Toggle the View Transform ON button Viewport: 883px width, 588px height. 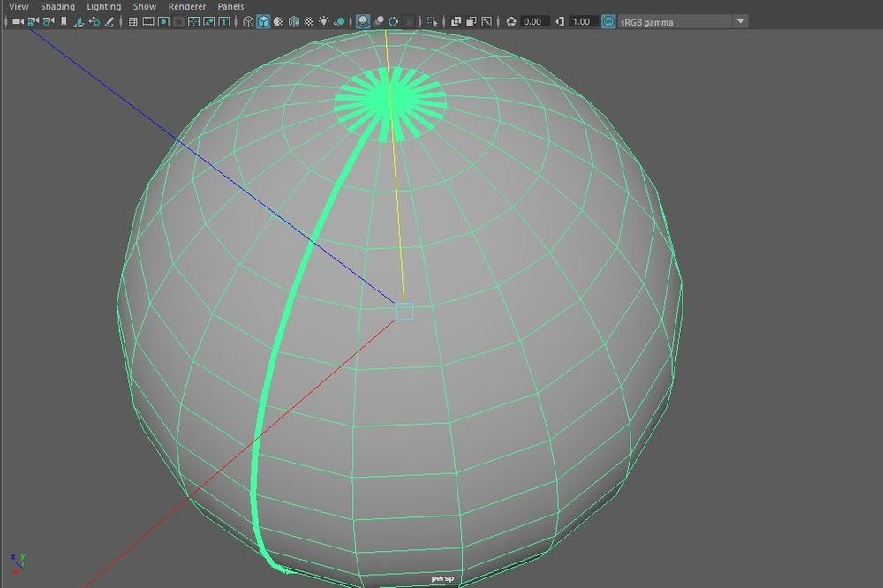pos(608,22)
